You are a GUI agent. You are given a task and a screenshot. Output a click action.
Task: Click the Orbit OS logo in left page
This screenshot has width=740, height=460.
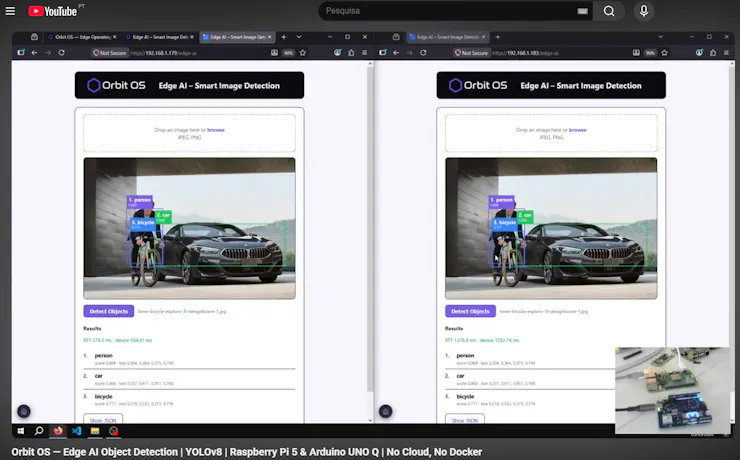(x=116, y=85)
